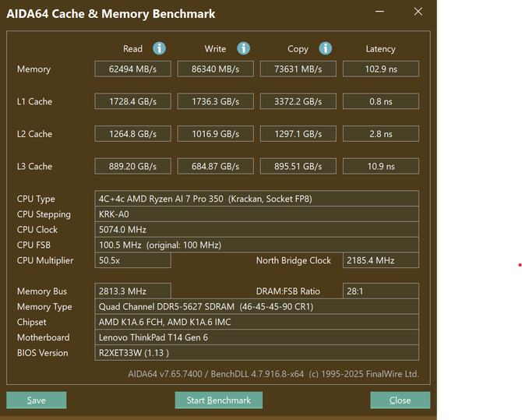Select the CPU Type text field
The width and height of the screenshot is (522, 420).
pos(256,199)
